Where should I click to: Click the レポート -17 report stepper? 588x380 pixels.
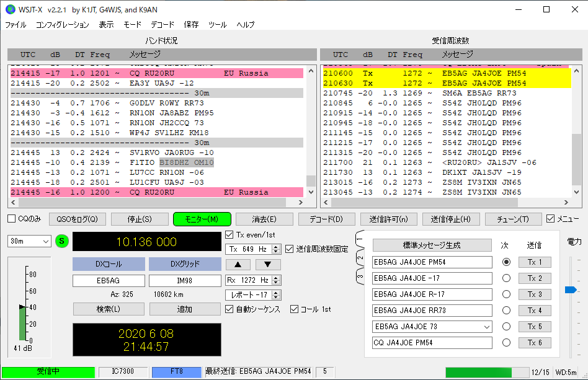[x=253, y=295]
